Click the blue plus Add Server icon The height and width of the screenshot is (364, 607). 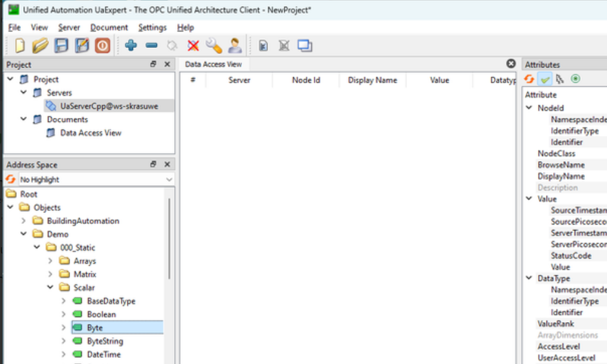(x=131, y=45)
